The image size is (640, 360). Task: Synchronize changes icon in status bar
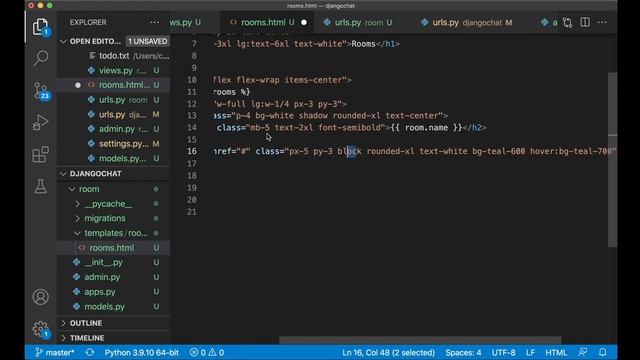coord(90,352)
